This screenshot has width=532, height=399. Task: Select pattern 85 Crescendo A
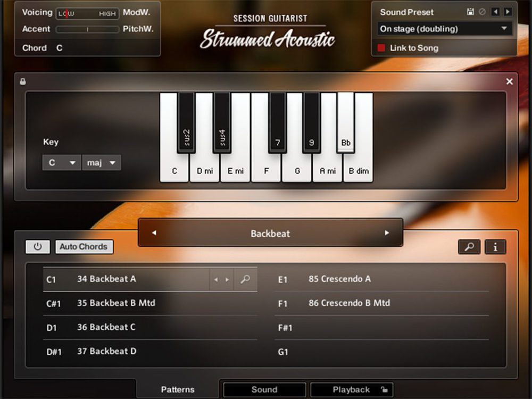381,279
